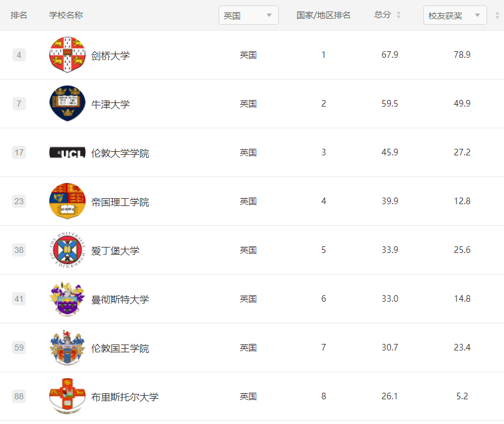This screenshot has width=504, height=424.
Task: Click alumni award value 12.8
Action: click(462, 202)
